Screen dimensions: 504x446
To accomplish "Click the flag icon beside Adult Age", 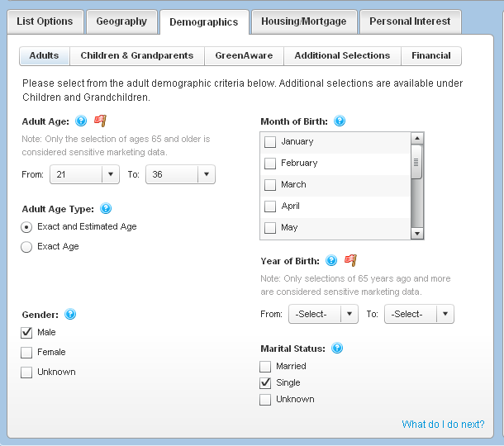I will click(x=100, y=121).
